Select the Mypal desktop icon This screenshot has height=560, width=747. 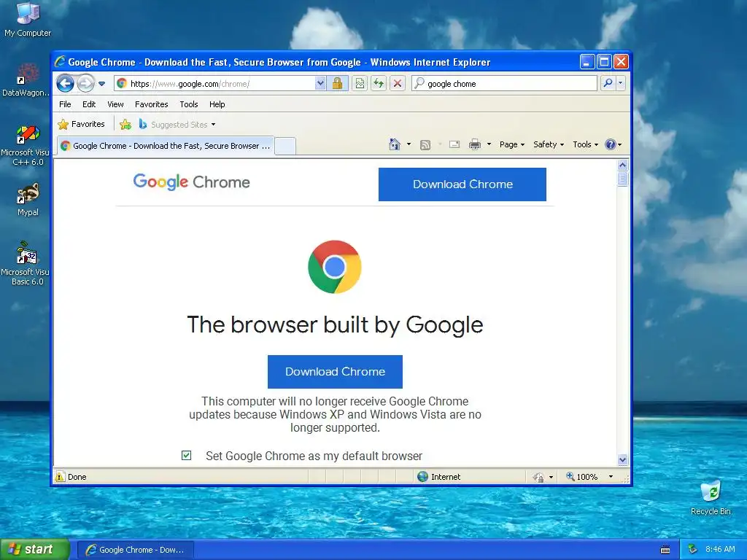click(28, 200)
